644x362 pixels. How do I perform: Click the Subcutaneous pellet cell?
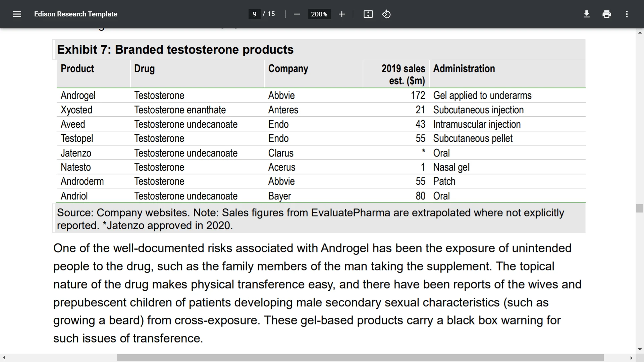pyautogui.click(x=473, y=138)
